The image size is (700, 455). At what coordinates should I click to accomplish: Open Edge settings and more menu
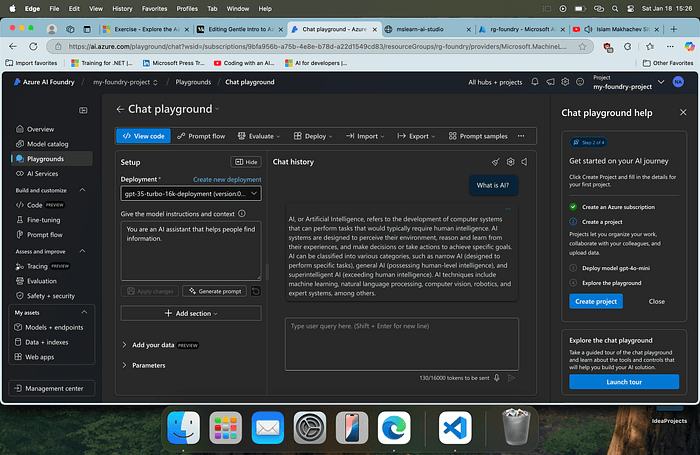[x=670, y=46]
